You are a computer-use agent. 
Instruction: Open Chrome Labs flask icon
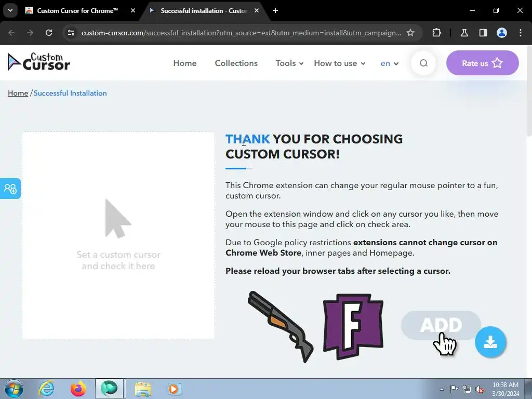tap(464, 33)
